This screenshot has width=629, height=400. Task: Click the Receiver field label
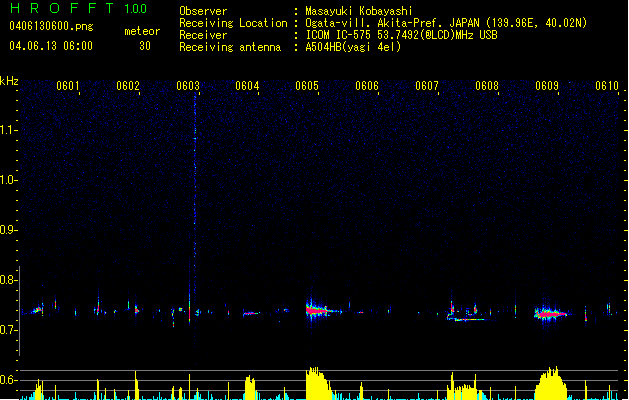click(x=203, y=35)
